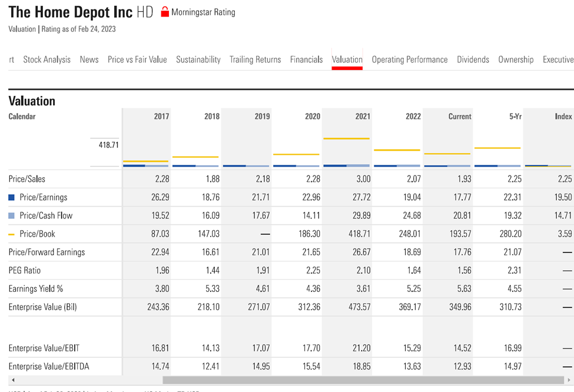This screenshot has height=392, width=574.
Task: Click the Index column header
Action: coord(563,117)
